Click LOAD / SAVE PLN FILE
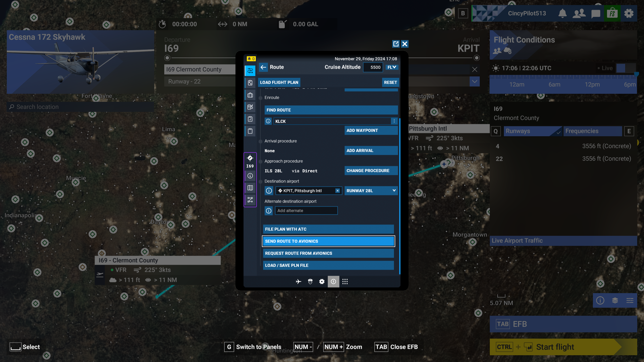The image size is (644, 362). [x=328, y=265]
